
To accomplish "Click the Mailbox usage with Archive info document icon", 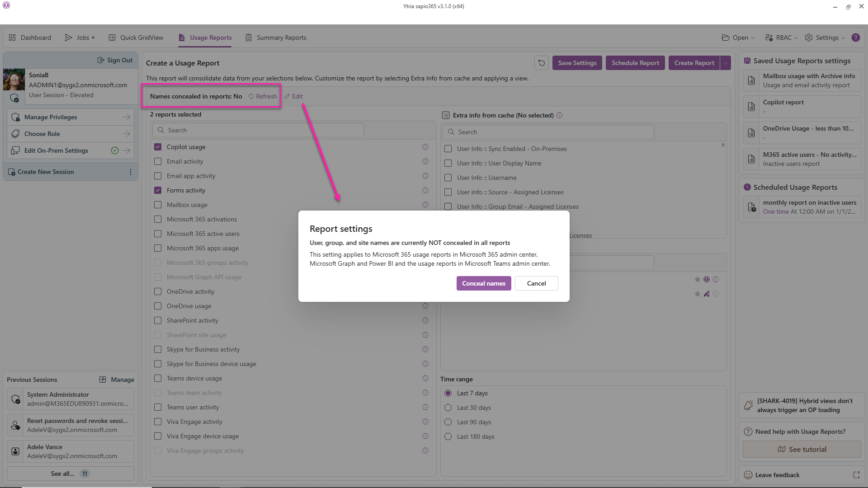I will 751,80.
